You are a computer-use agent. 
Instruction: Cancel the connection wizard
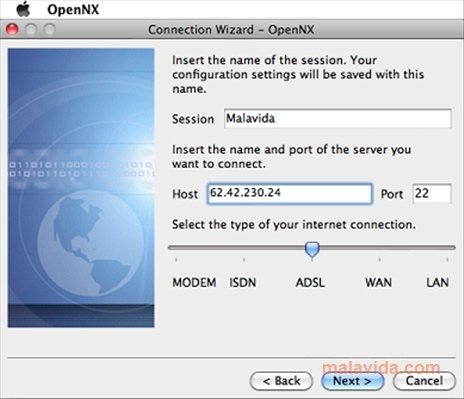click(x=424, y=381)
